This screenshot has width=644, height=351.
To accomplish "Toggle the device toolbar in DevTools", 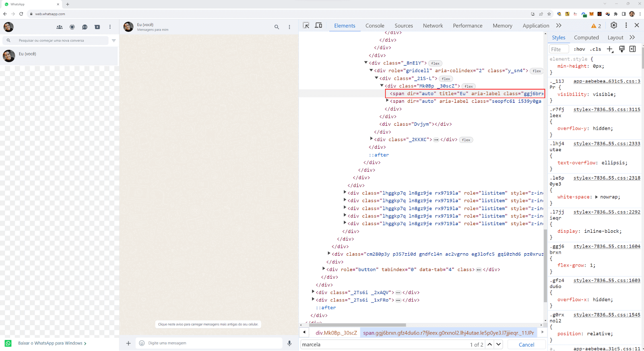I will click(318, 25).
